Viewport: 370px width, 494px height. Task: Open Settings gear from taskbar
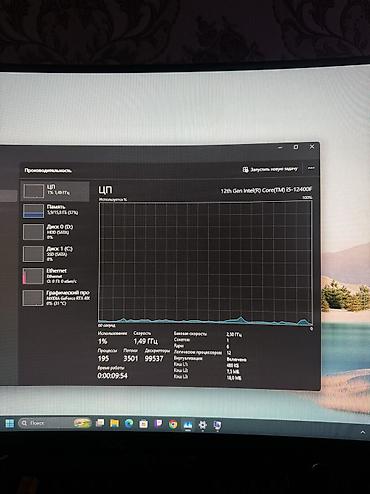click(x=202, y=425)
